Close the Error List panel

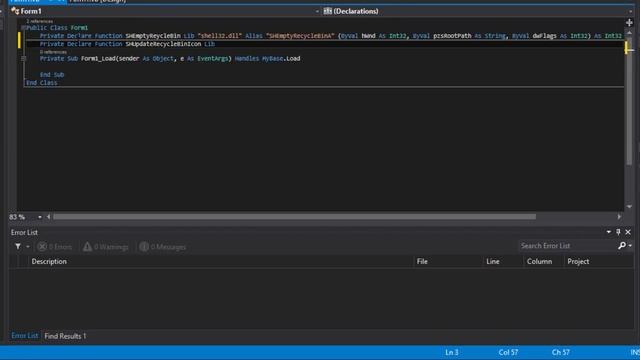tap(628, 232)
